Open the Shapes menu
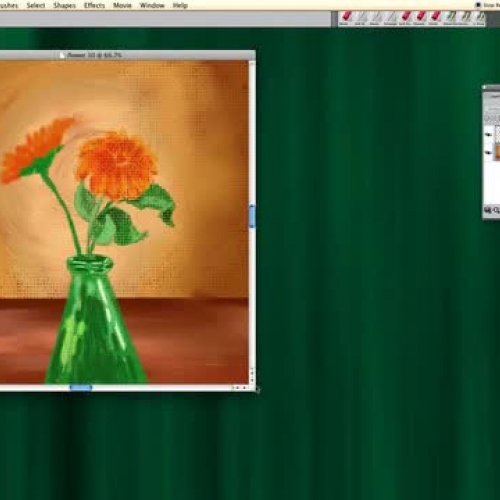The width and height of the screenshot is (500, 500). click(x=64, y=5)
